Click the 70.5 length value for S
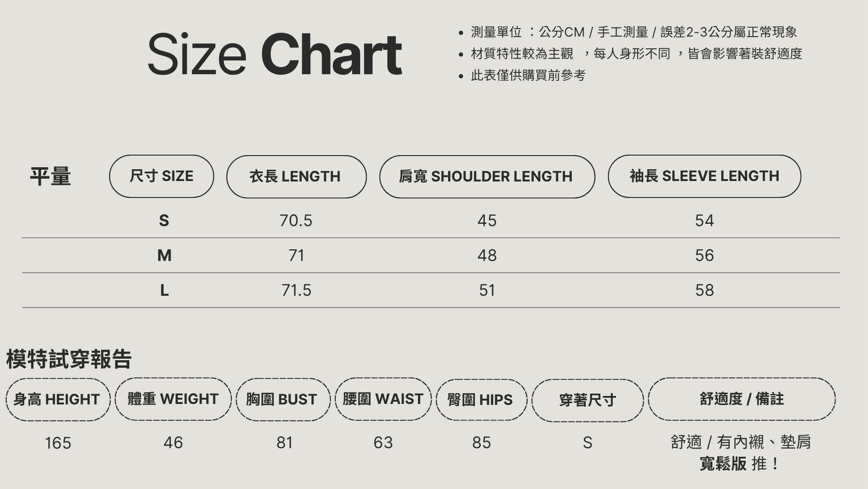 (x=296, y=221)
